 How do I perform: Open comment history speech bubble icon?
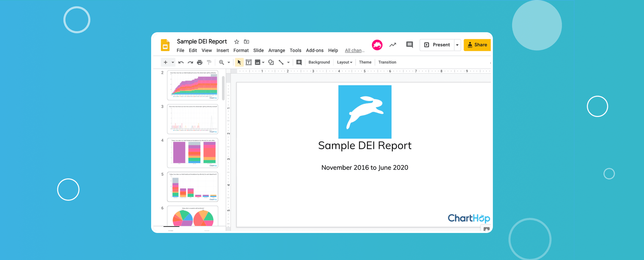410,45
